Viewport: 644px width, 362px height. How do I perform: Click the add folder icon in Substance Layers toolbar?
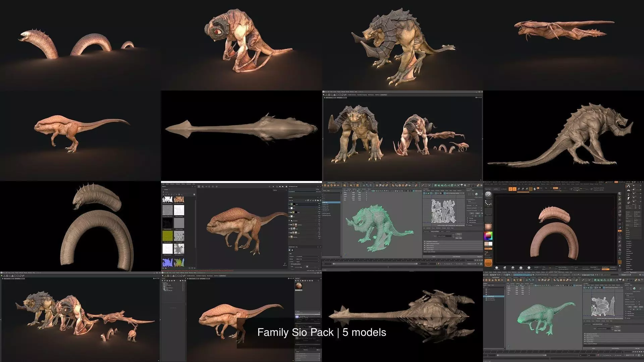coord(318,200)
